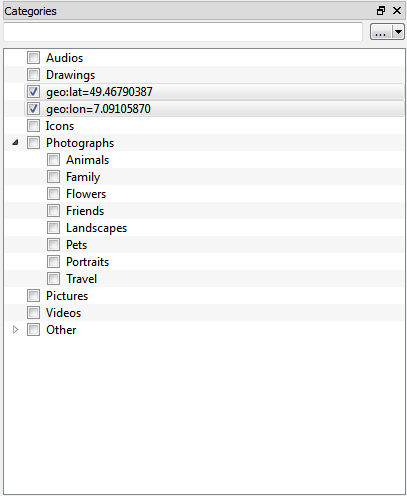Select the Videos category label
The image size is (407, 496).
[x=63, y=313]
